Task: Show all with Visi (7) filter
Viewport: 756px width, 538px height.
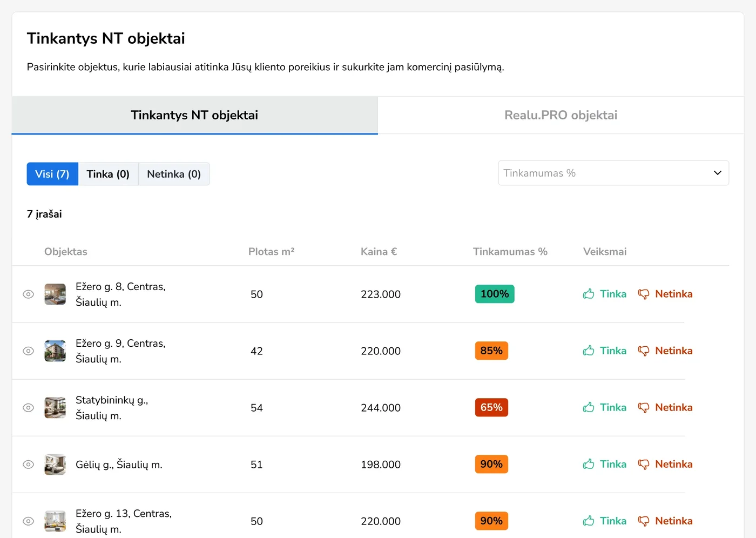Action: click(52, 174)
